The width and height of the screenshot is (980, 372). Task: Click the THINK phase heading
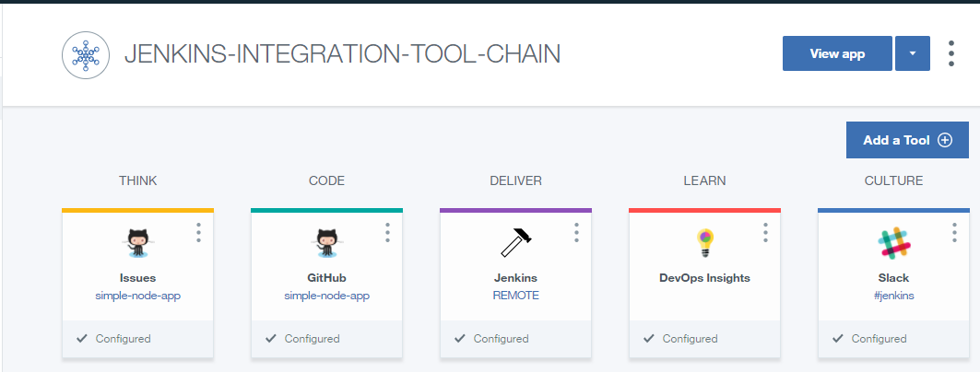click(138, 181)
